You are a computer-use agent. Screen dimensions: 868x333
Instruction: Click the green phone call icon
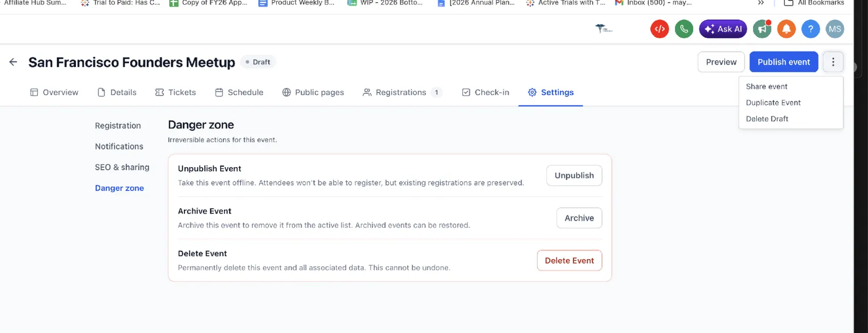click(684, 29)
